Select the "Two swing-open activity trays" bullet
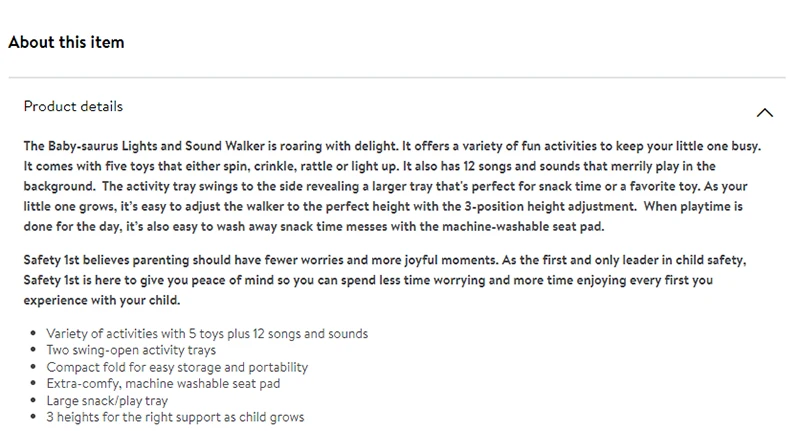The width and height of the screenshot is (800, 431). [130, 350]
